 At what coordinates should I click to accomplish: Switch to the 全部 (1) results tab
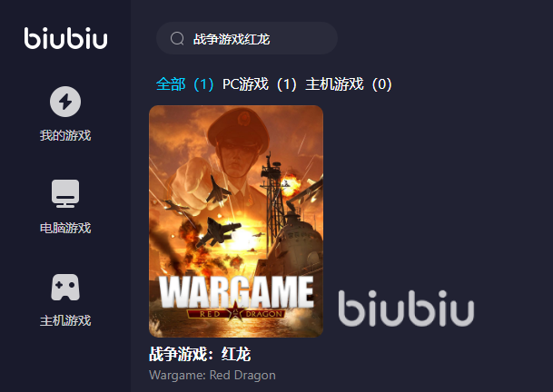[x=185, y=84]
